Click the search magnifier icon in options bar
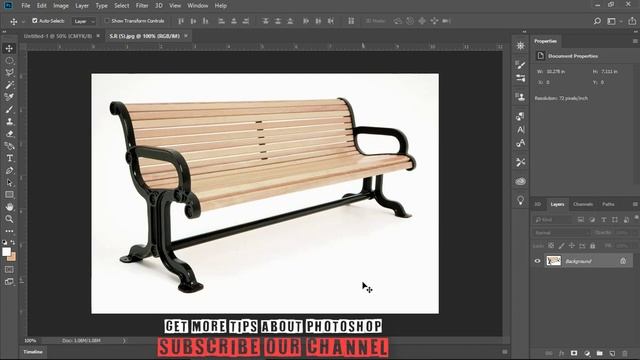This screenshot has height=360, width=640. click(x=597, y=21)
